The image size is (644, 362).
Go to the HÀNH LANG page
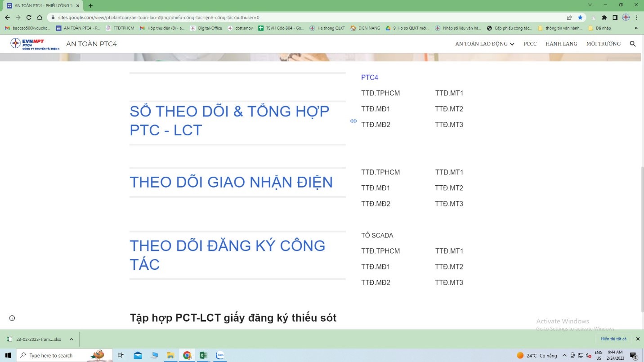click(x=561, y=44)
